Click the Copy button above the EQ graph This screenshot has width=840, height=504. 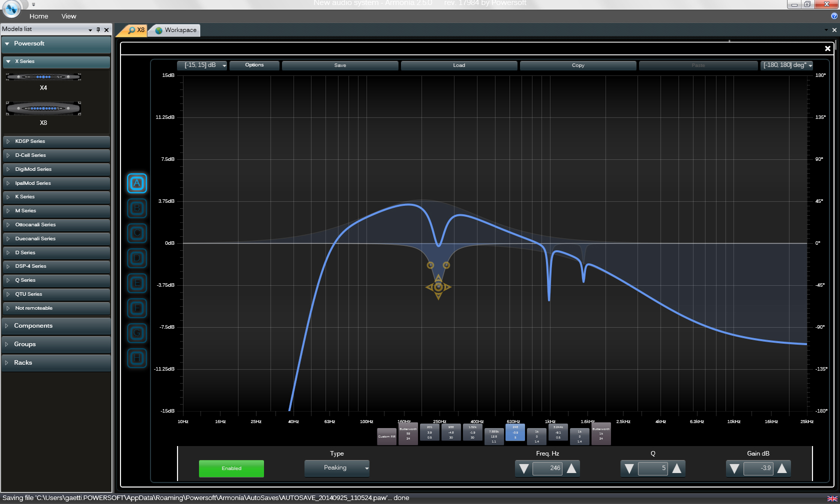point(578,65)
